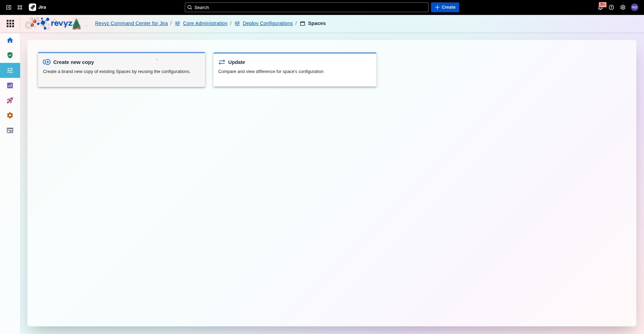The width and height of the screenshot is (644, 334).
Task: Click the table layout sidebar icon
Action: (x=10, y=130)
